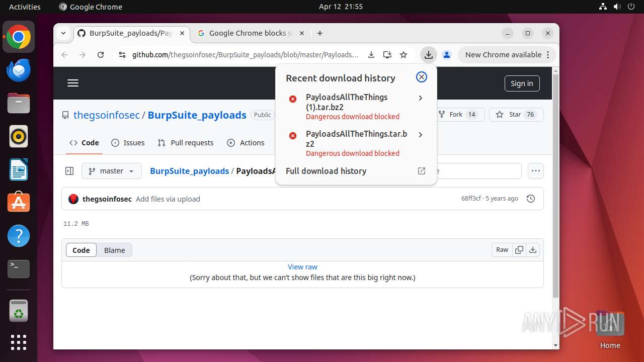Open GitHub hamburger navigation menu

[x=73, y=83]
